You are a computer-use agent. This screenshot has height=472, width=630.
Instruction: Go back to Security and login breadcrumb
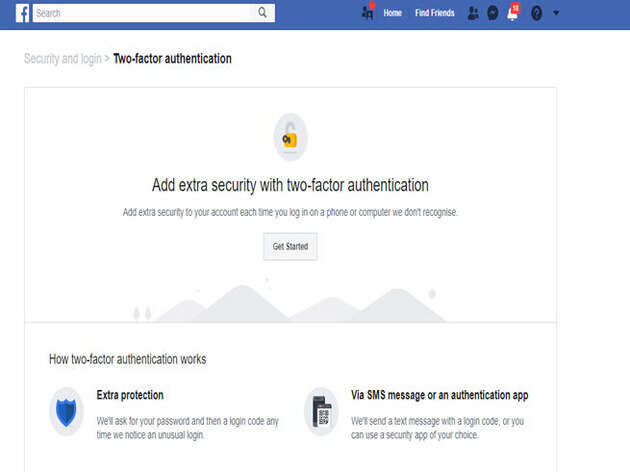(x=63, y=59)
